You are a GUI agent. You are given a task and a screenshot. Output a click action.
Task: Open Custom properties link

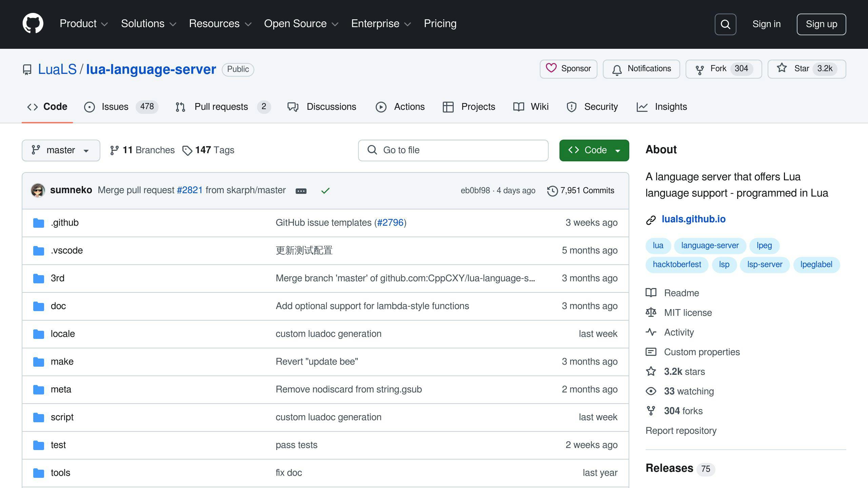[702, 352]
